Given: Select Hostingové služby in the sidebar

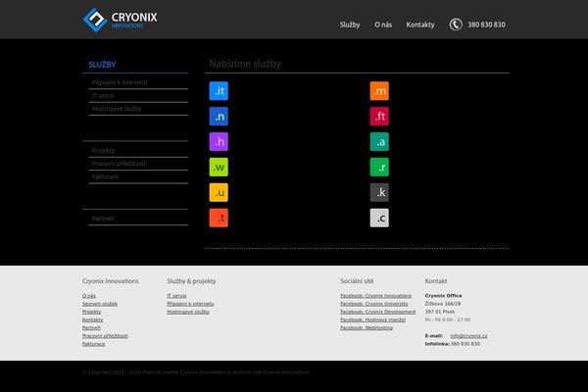Looking at the screenshot, I should 117,109.
